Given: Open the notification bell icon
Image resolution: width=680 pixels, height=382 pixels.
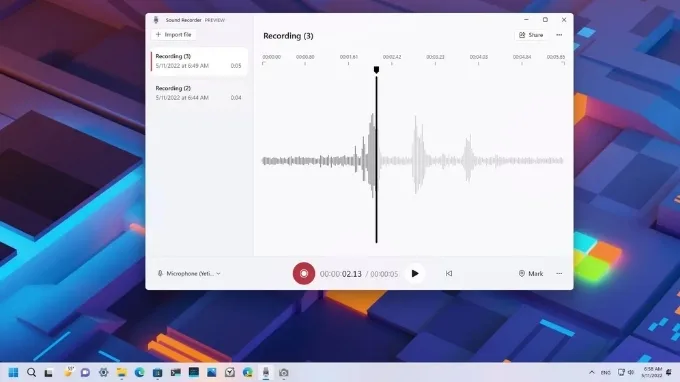Looking at the screenshot, I should [669, 372].
